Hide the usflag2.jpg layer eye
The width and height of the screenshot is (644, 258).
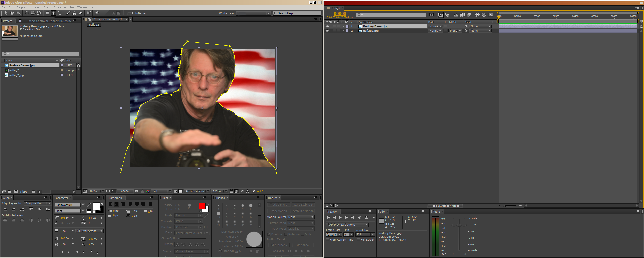coord(327,31)
